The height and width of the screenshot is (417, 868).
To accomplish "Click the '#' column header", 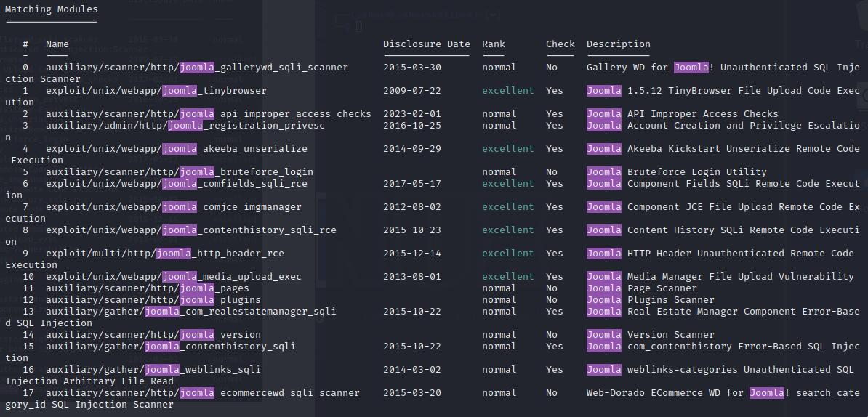I will point(25,44).
